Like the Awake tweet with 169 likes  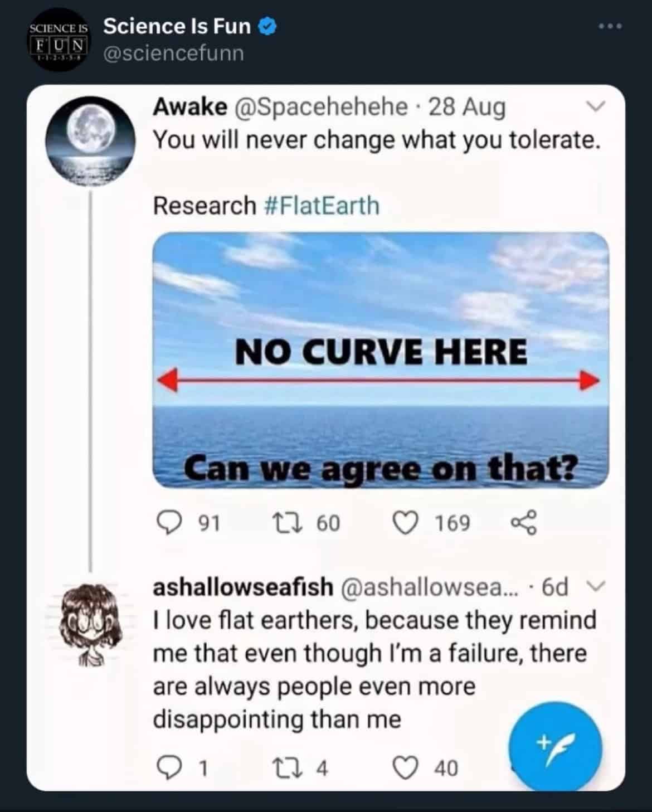pos(405,523)
